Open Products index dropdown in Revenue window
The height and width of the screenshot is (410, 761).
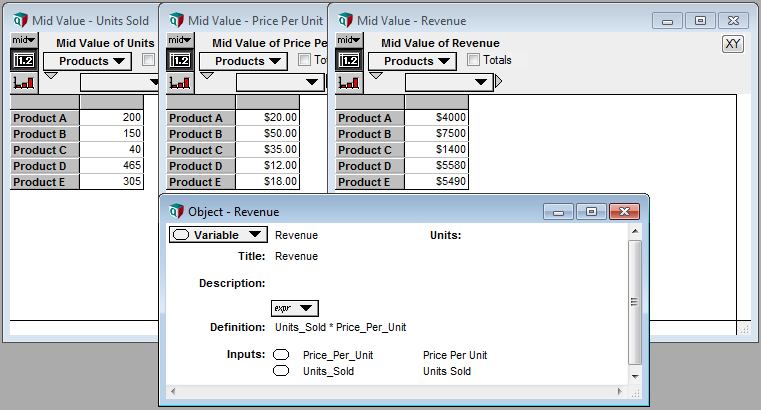pos(413,61)
